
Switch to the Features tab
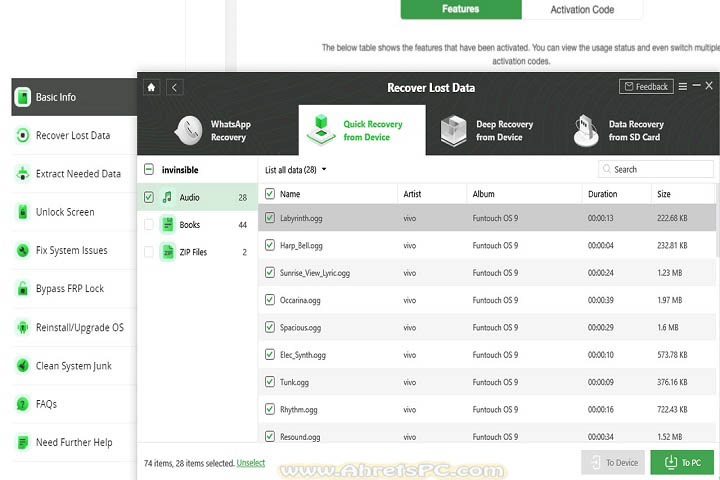461,9
